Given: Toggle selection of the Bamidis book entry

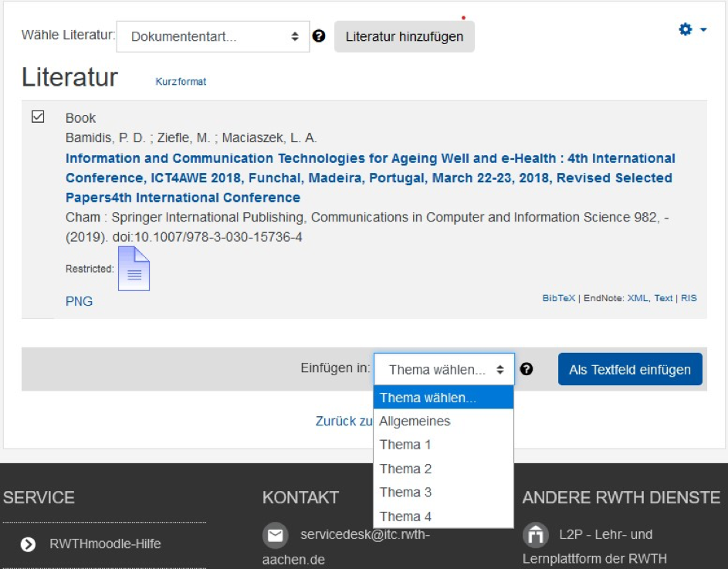Looking at the screenshot, I should click(39, 117).
